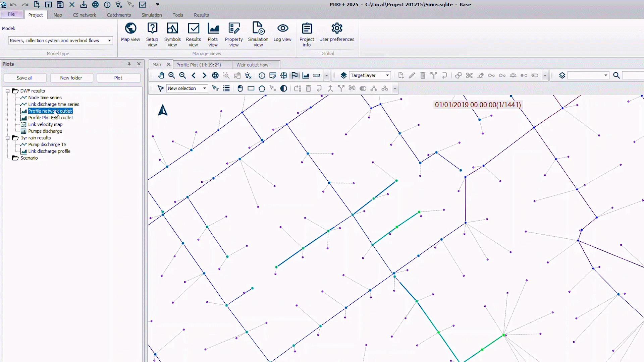Toggle the flag tool in map toolbar
This screenshot has height=362, width=644.
click(x=294, y=75)
